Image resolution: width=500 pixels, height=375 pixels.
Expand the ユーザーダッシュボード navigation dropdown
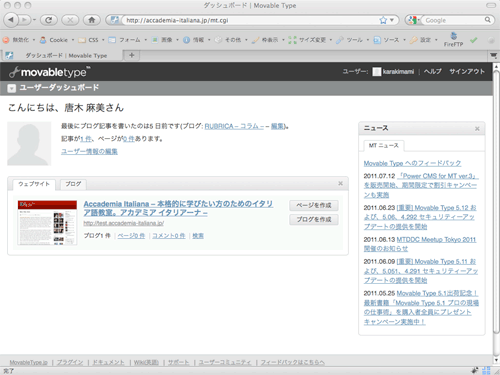tap(12, 88)
